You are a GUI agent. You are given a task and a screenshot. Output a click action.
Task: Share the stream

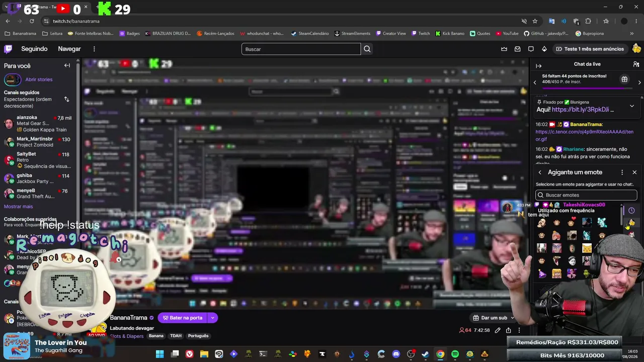click(508, 330)
